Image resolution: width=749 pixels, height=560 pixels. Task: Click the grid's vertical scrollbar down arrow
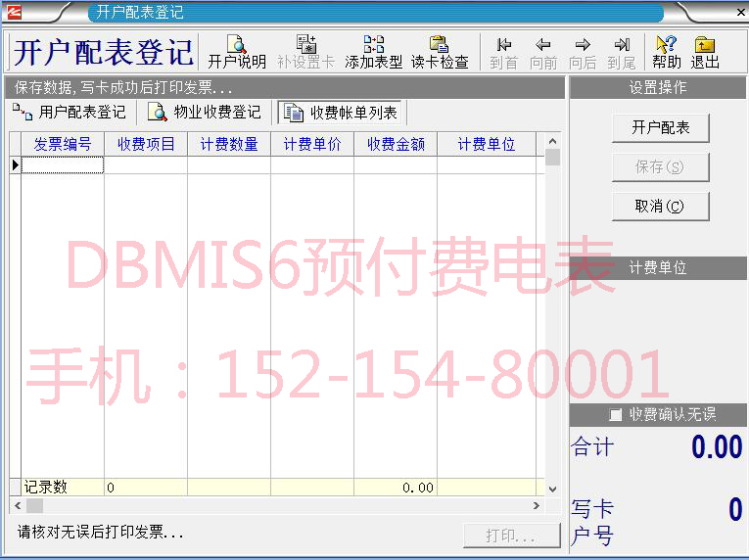[x=552, y=488]
